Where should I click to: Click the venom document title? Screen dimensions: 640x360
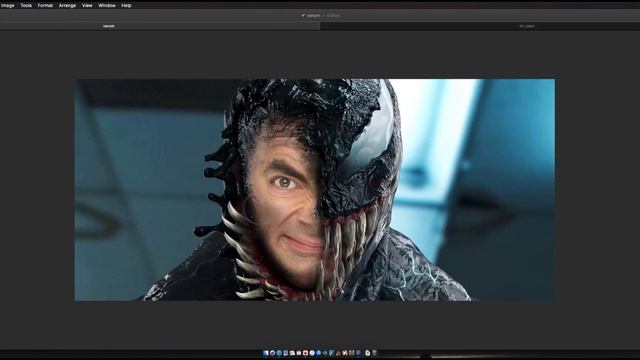point(313,16)
